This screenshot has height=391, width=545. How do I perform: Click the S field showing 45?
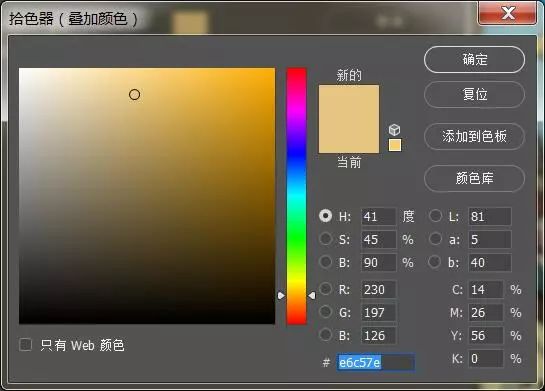tap(378, 239)
